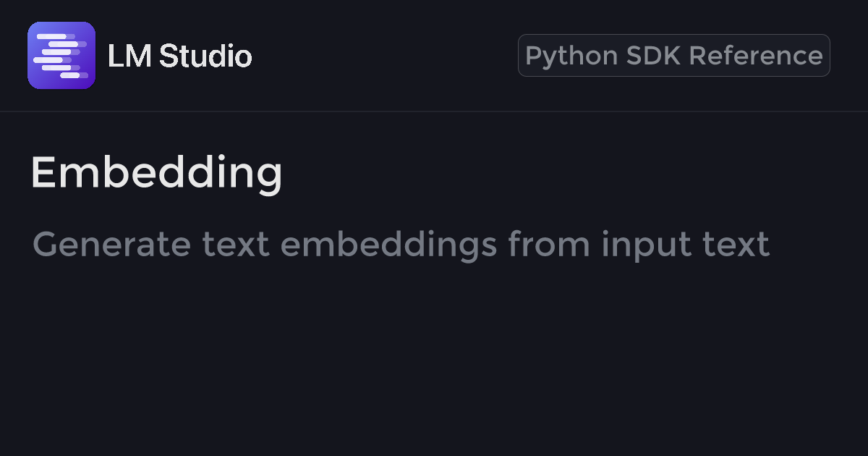Click the words "input text" in the subtitle
868x456 pixels.
tap(685, 245)
